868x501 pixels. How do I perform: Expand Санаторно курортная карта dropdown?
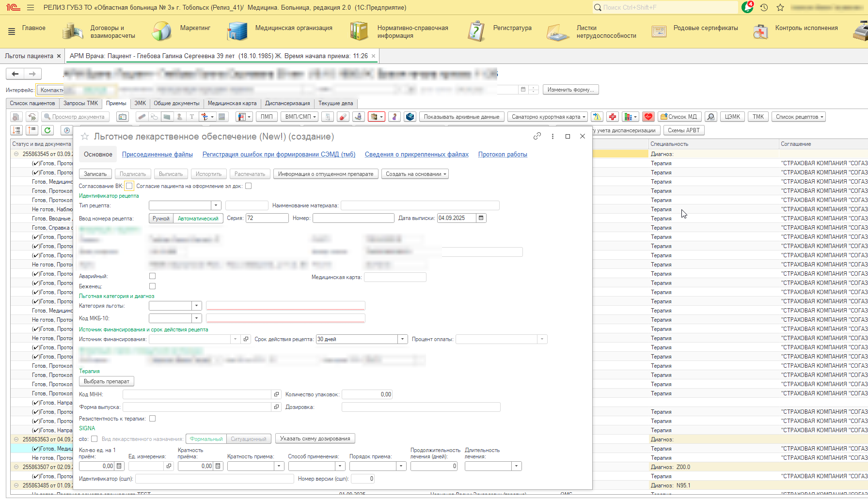(x=548, y=117)
